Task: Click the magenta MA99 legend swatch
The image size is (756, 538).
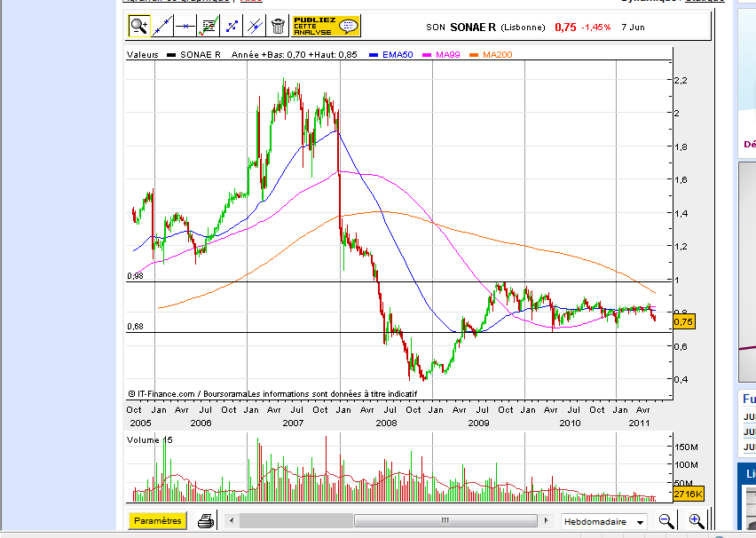Action: click(x=427, y=55)
